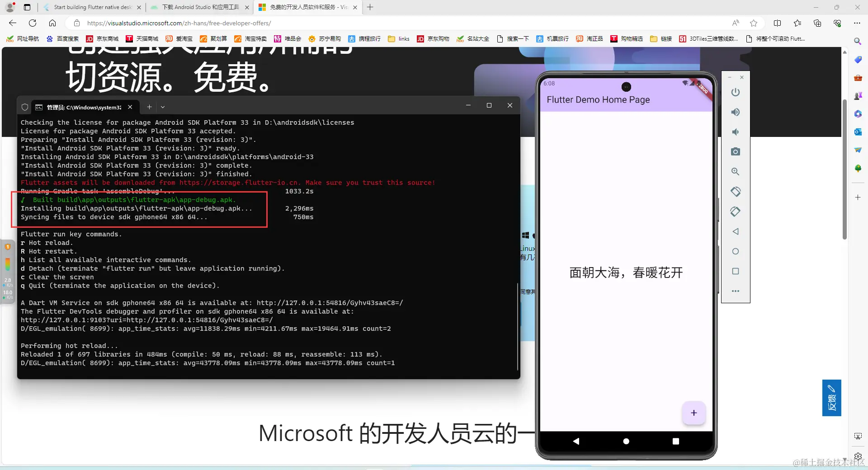Click the terminal window scrollbar
The height and width of the screenshot is (470, 868).
click(x=518, y=326)
